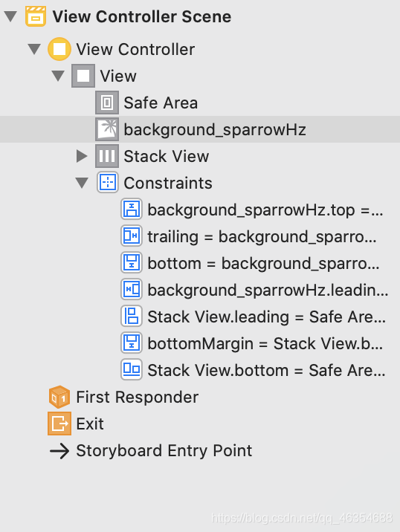Viewport: 400px width, 532px height.
Task: Click the background_sparrowHz image view icon
Action: [107, 129]
